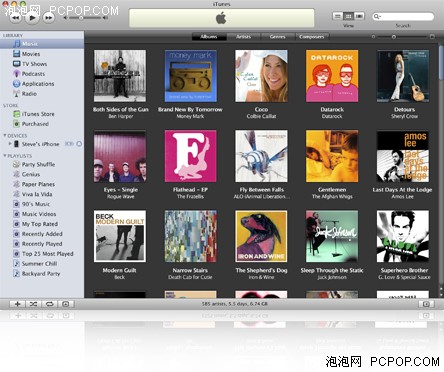The image size is (444, 372).
Task: Switch to the Artists tab
Action: (x=244, y=37)
